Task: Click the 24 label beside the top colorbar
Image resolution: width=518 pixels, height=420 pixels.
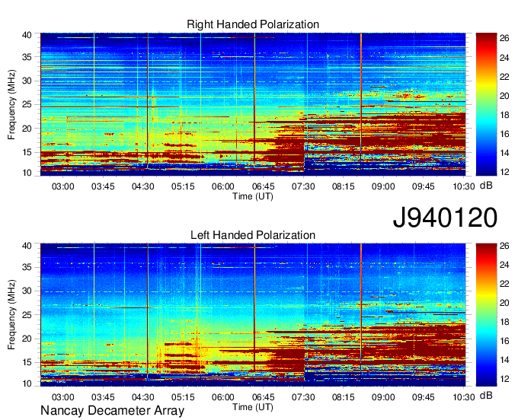Action: point(504,58)
